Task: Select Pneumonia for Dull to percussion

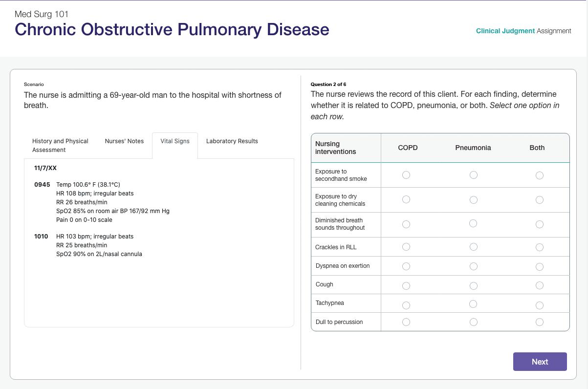Action: pos(473,322)
